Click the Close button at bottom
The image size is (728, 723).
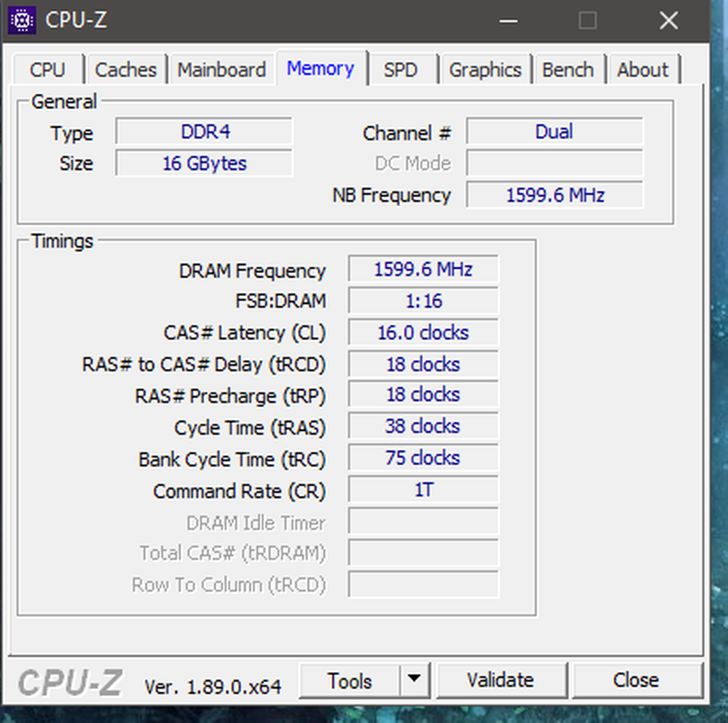636,680
